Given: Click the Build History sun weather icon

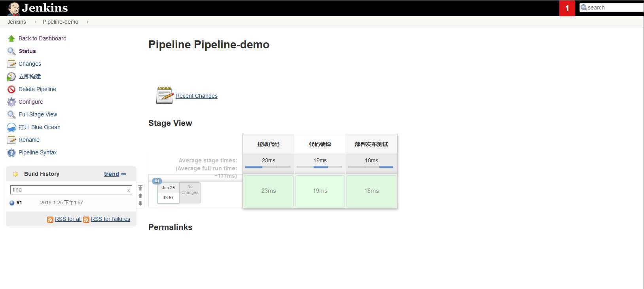Looking at the screenshot, I should coord(15,174).
